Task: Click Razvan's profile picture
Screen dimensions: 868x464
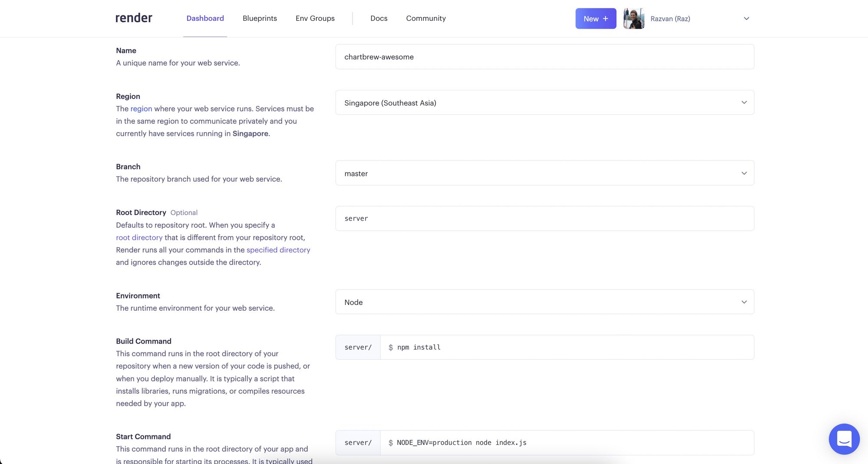Action: click(x=633, y=18)
